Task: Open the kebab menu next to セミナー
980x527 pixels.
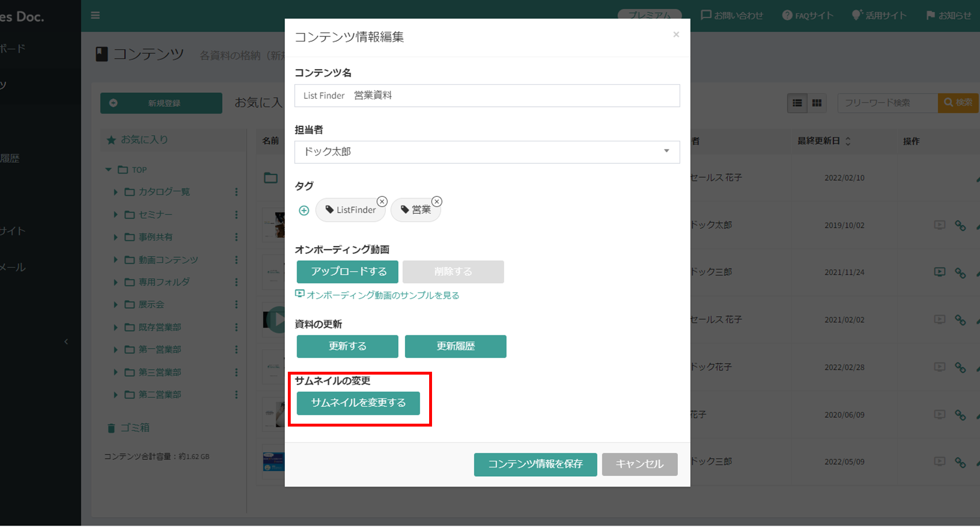Action: [x=236, y=214]
